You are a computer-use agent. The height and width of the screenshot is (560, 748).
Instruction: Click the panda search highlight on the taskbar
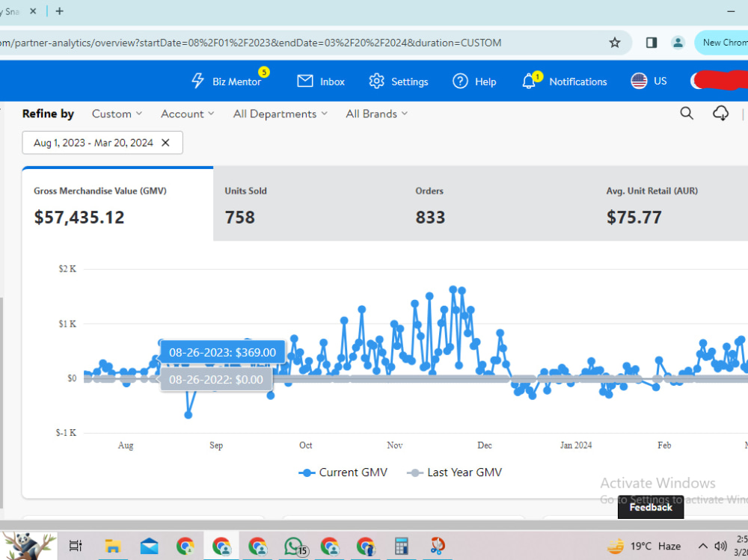(x=28, y=546)
